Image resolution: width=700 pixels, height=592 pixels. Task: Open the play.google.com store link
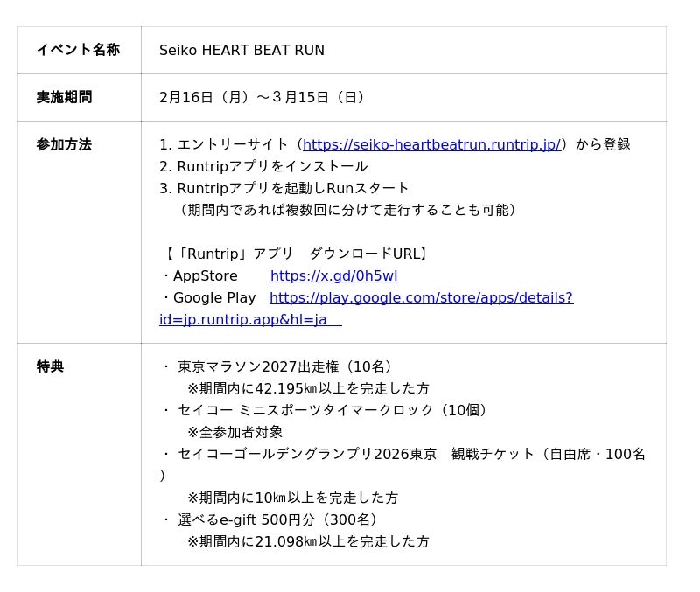[x=421, y=298]
